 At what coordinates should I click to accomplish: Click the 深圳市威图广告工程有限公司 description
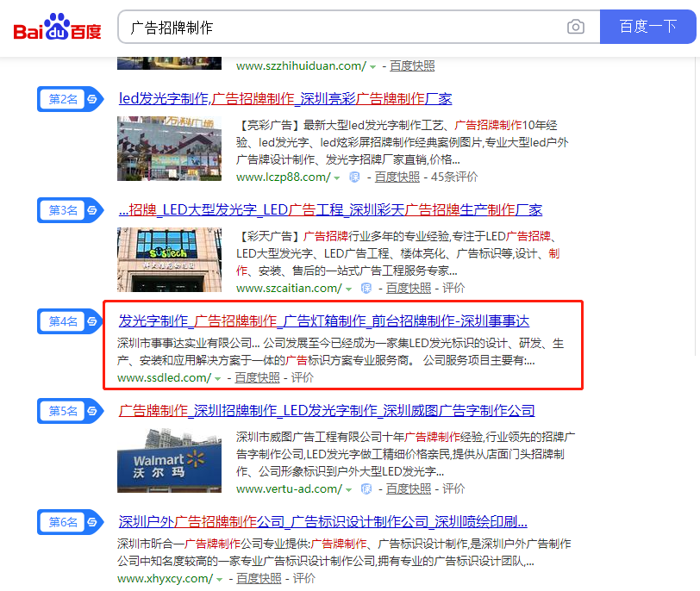(x=406, y=454)
